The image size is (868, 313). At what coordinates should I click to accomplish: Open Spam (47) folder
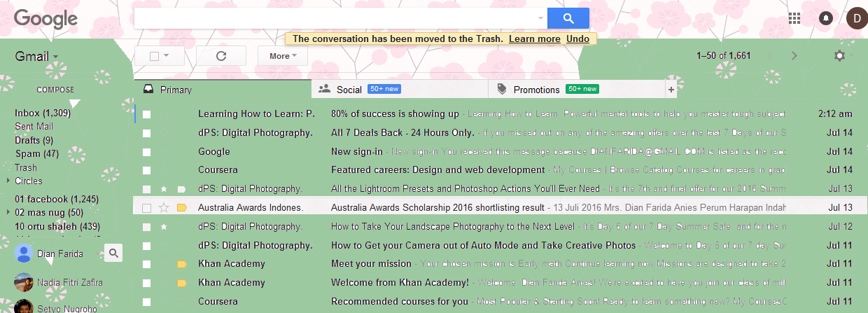[36, 154]
